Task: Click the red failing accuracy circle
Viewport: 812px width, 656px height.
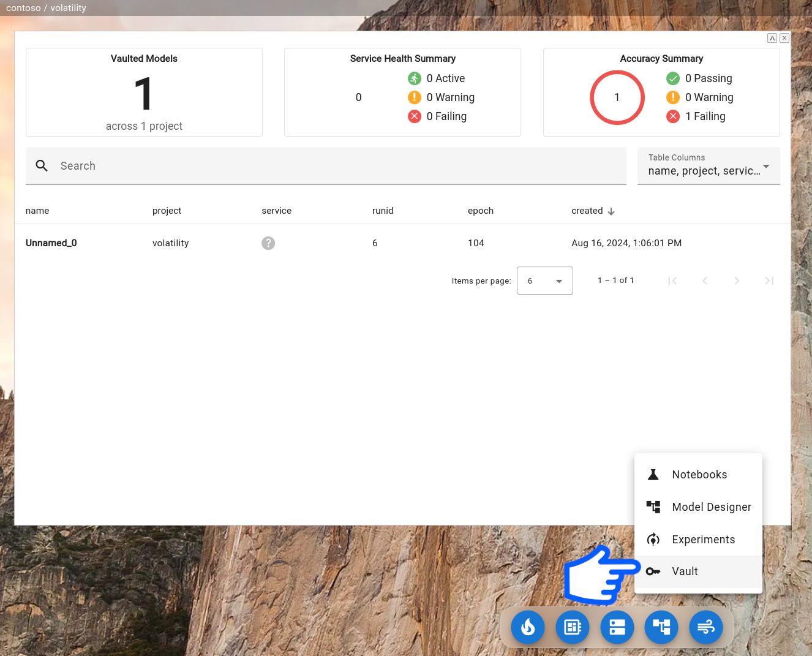Action: click(617, 97)
